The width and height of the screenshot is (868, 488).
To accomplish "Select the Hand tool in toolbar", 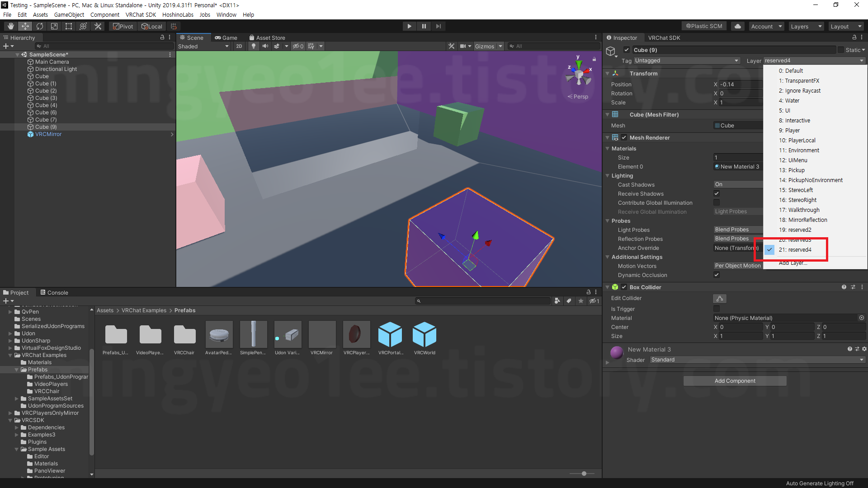I will pos(11,26).
